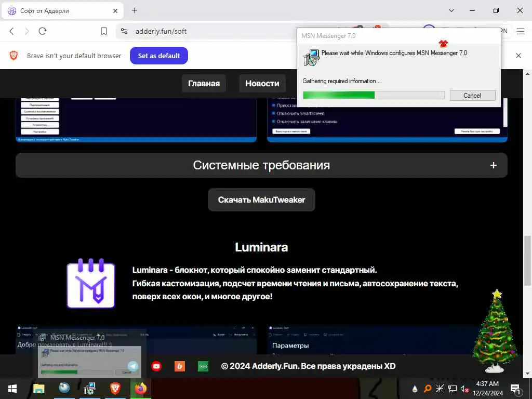The image size is (532, 399).
Task: Expand the Системные требования section
Action: tap(261, 165)
